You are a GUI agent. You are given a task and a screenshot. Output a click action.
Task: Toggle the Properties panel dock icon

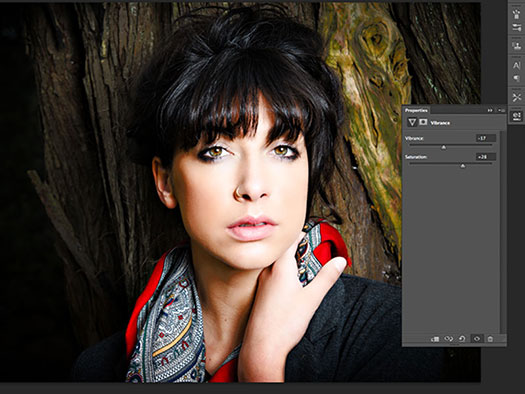coord(516,116)
